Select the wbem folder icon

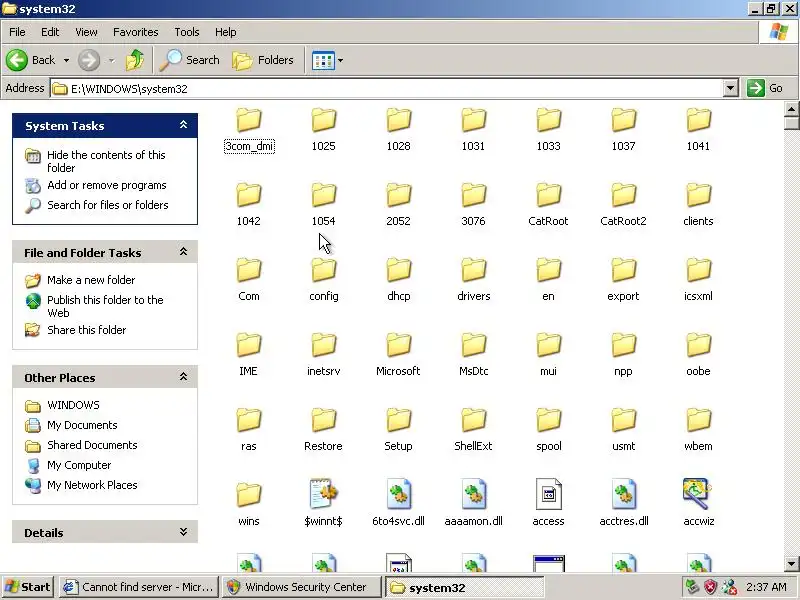coord(698,420)
